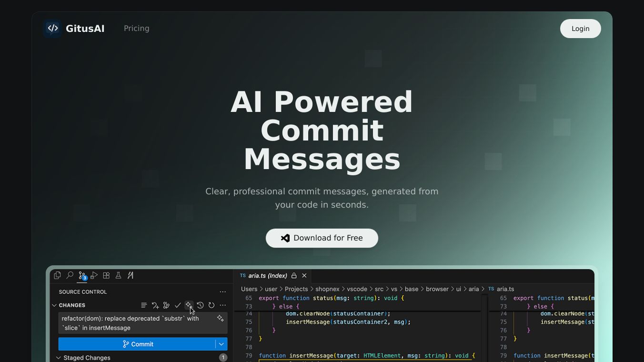Click the last activity bar icon after the flask
This screenshot has width=644, height=362.
click(x=130, y=275)
